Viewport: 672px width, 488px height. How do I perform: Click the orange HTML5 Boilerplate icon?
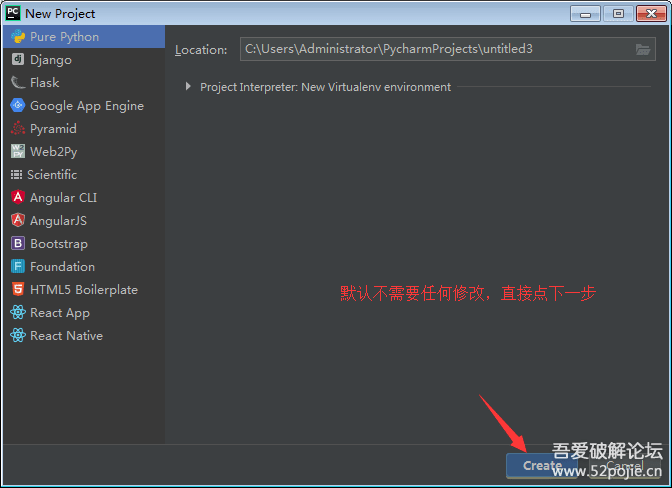[x=18, y=289]
